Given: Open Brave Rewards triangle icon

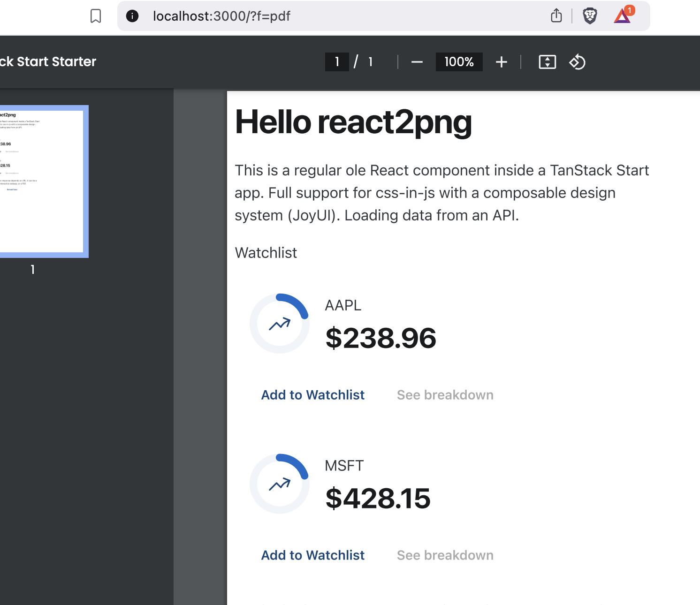Looking at the screenshot, I should [x=624, y=15].
